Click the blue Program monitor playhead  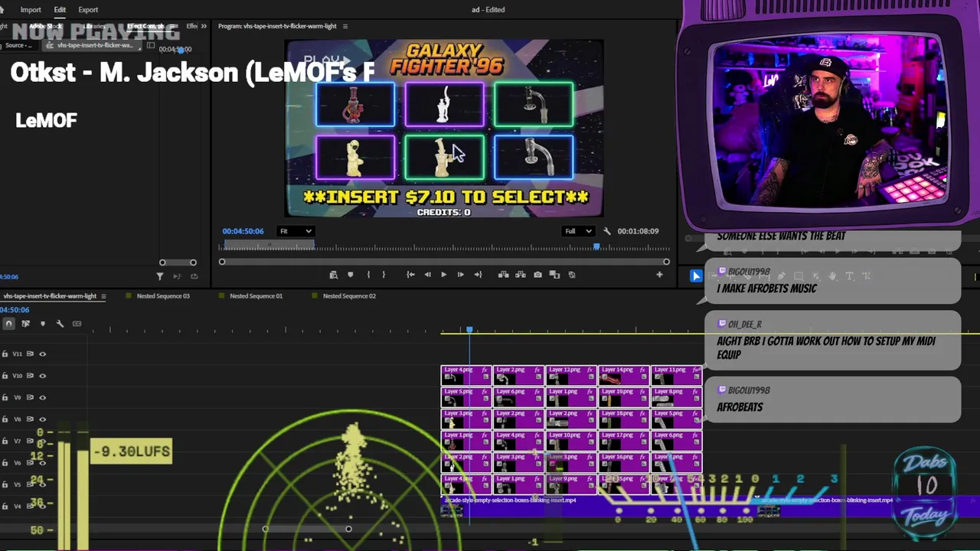click(x=596, y=246)
